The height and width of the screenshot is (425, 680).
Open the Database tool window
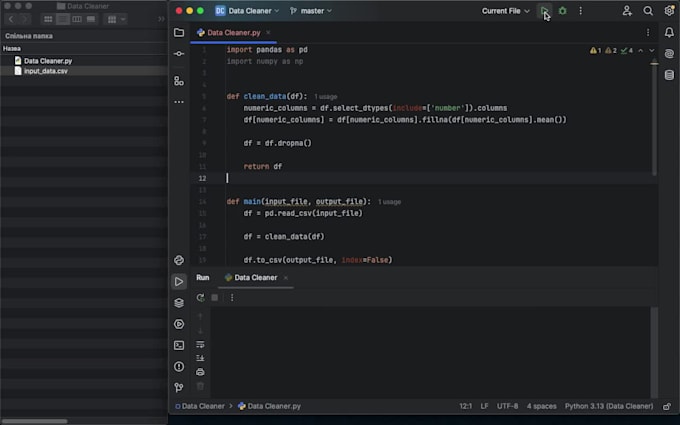click(669, 75)
